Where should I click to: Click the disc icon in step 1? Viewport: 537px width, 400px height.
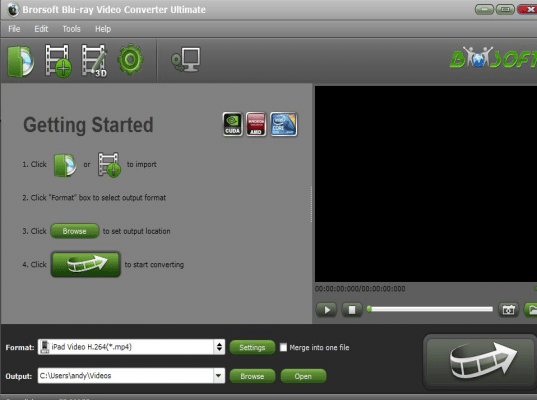[65, 165]
